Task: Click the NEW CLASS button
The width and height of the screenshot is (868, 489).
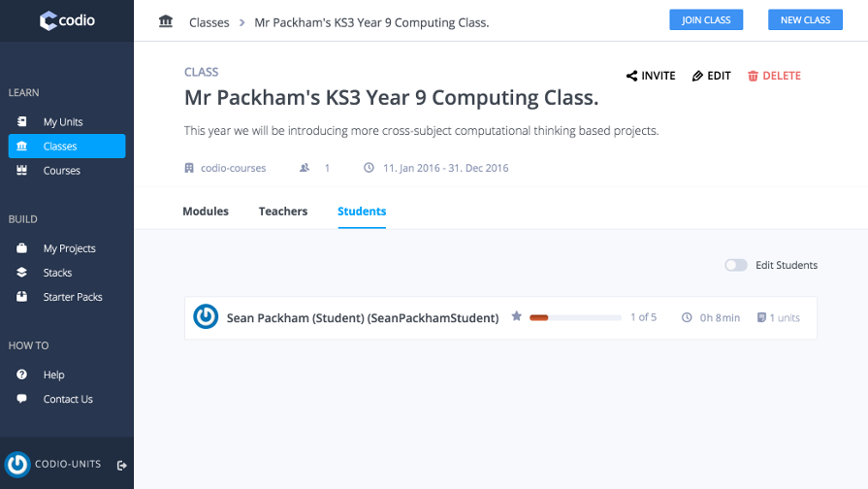Action: pyautogui.click(x=805, y=20)
